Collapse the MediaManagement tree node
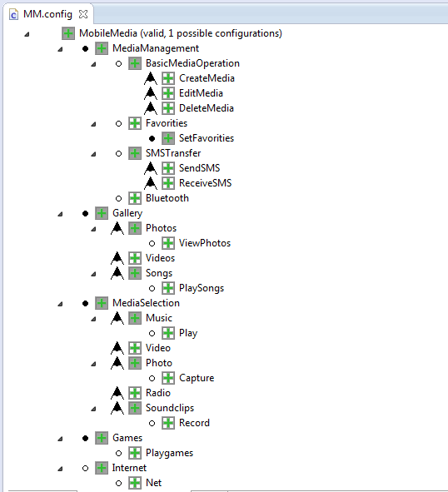This screenshot has width=448, height=492. click(60, 49)
